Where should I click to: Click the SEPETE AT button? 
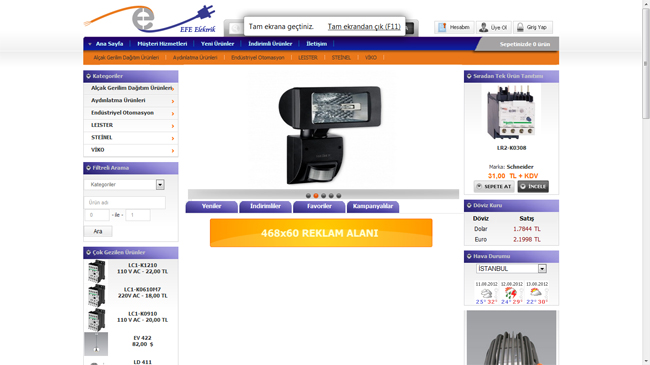click(x=494, y=187)
